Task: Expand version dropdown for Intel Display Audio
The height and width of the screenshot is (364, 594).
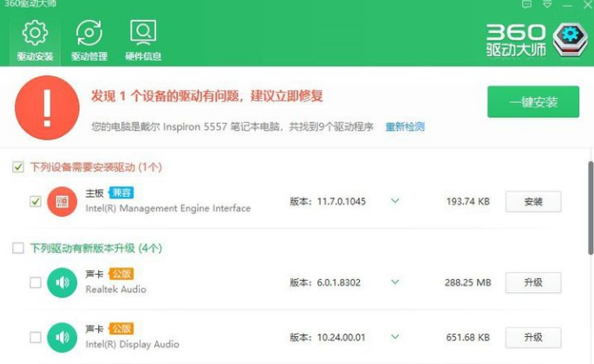Action: tap(395, 336)
